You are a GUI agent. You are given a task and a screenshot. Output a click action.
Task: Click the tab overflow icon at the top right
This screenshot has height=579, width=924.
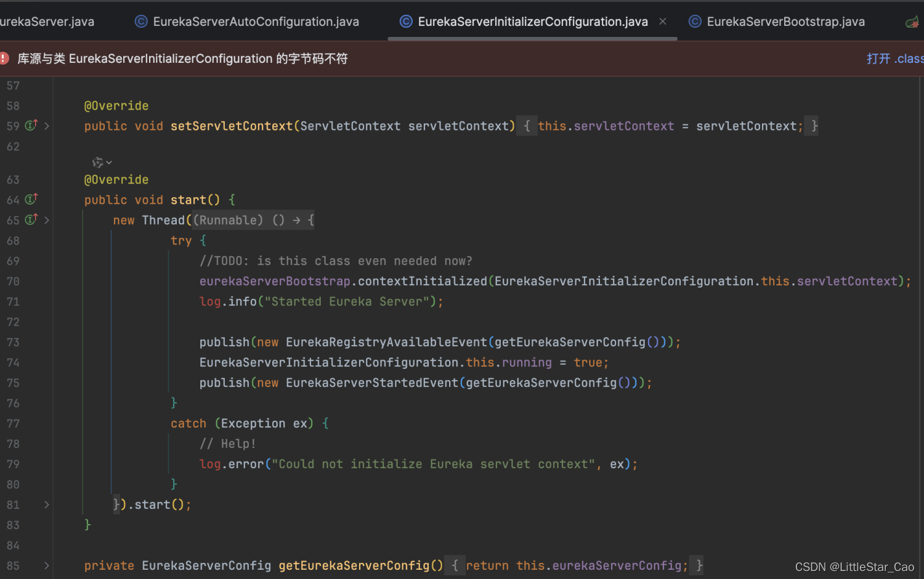point(913,22)
